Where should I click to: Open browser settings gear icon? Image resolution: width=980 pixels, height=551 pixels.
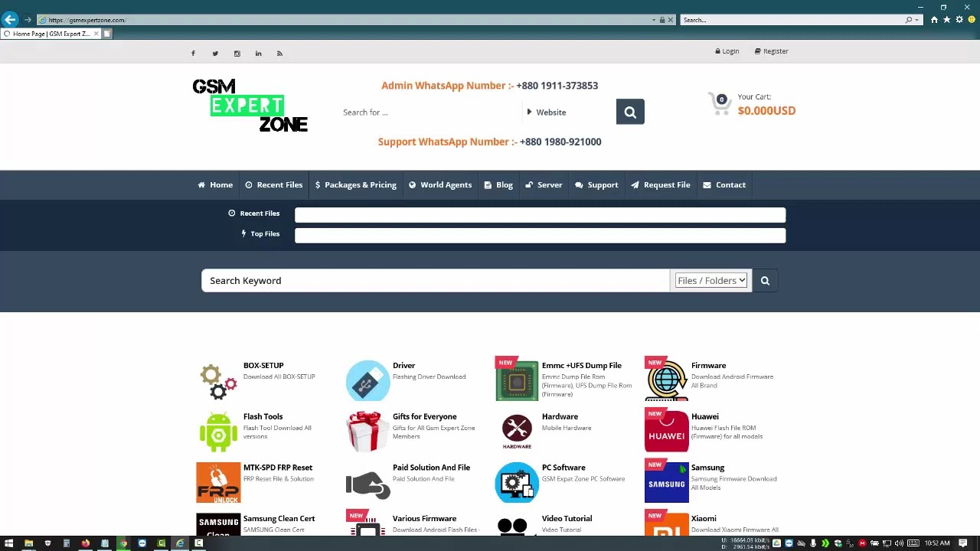click(959, 20)
